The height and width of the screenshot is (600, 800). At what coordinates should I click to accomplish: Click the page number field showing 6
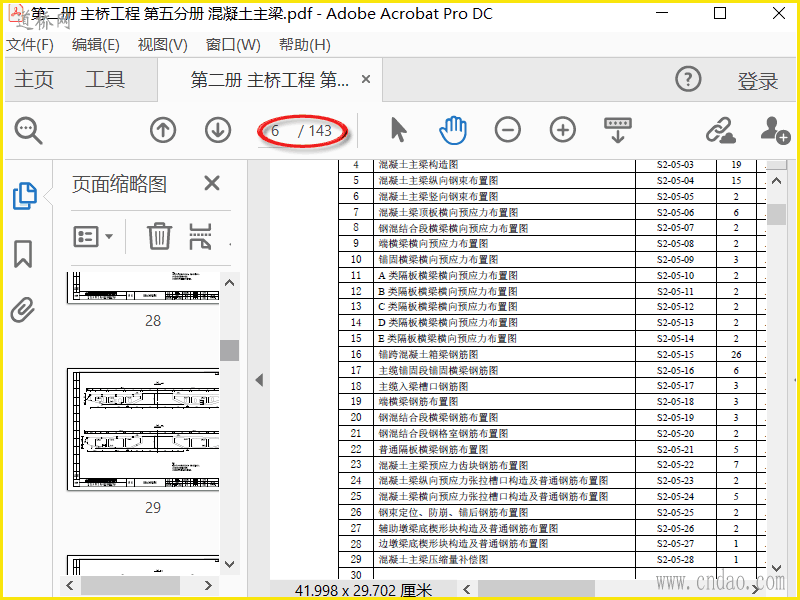278,131
